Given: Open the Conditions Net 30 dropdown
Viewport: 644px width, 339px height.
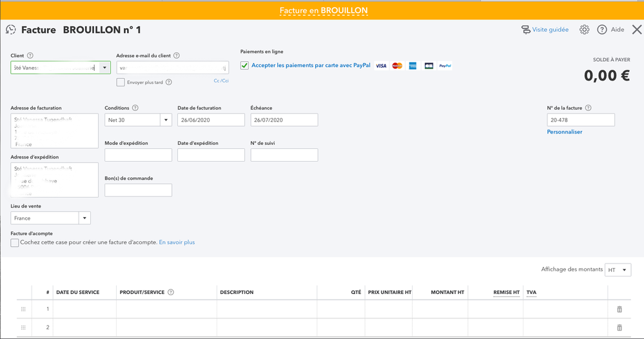Looking at the screenshot, I should pos(166,120).
